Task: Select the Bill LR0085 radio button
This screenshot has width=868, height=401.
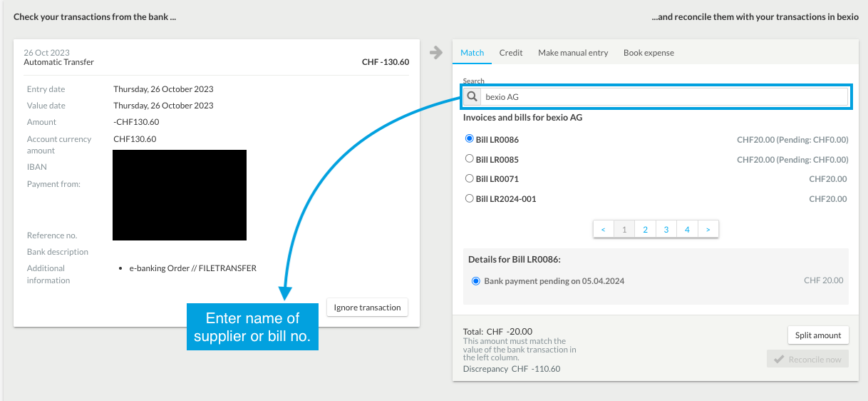Action: click(x=469, y=158)
